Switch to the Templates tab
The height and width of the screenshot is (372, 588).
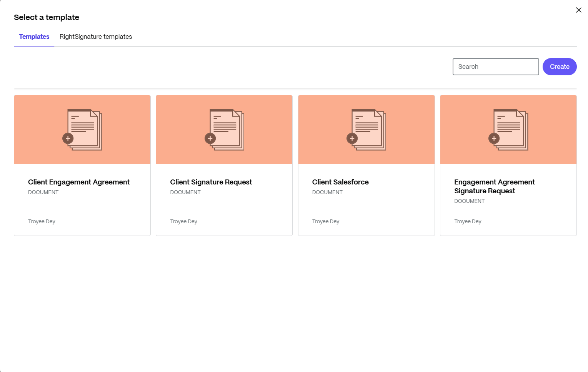coord(34,37)
